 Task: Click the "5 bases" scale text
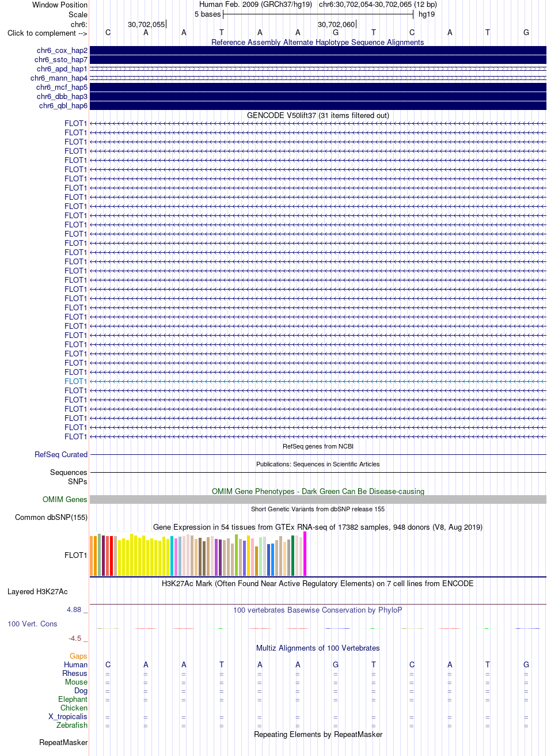point(207,14)
